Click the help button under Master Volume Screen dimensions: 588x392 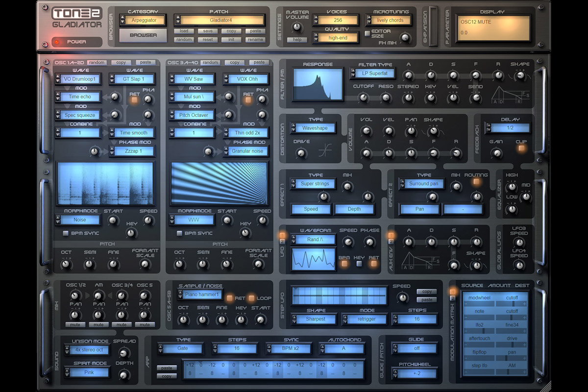point(297,39)
